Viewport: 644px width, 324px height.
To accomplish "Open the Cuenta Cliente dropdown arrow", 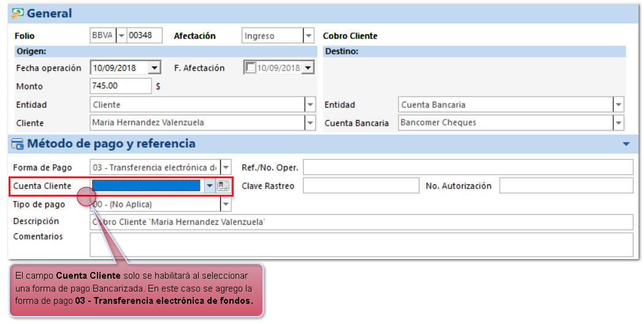I will point(210,186).
